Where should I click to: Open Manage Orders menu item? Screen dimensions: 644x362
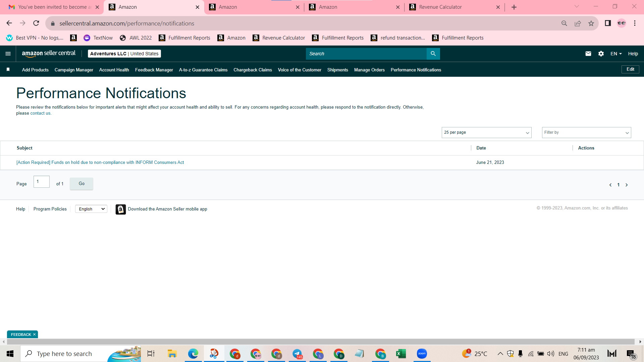tap(369, 70)
